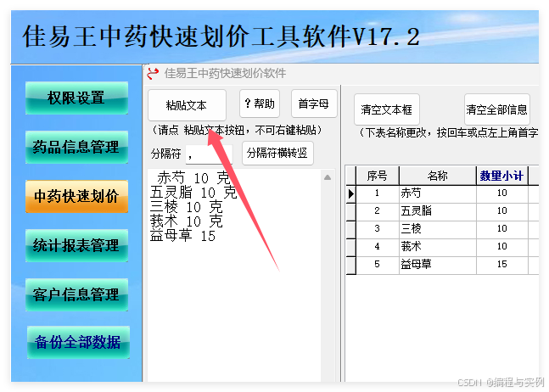The image size is (549, 392).
Task: Click the 清空文本框 button
Action: pos(387,109)
